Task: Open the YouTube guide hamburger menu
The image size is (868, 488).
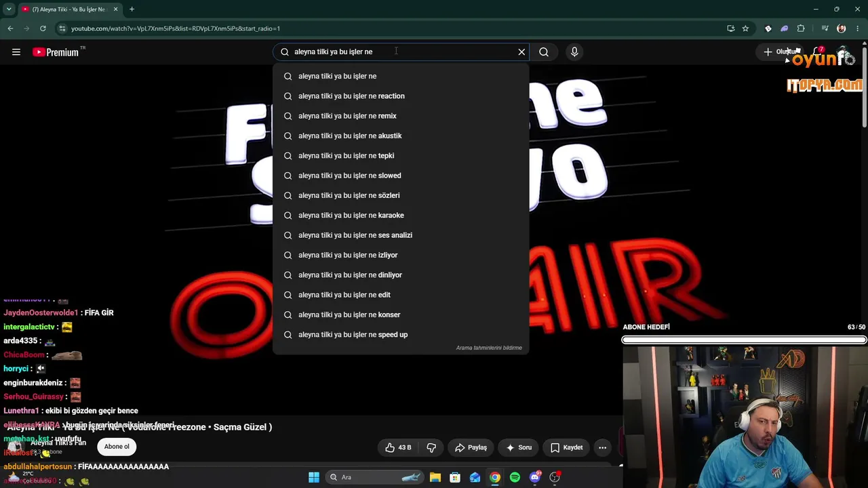Action: click(x=16, y=52)
